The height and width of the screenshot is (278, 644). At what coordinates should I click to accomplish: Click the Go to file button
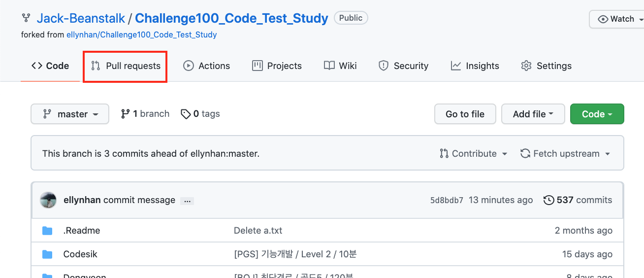coord(465,114)
